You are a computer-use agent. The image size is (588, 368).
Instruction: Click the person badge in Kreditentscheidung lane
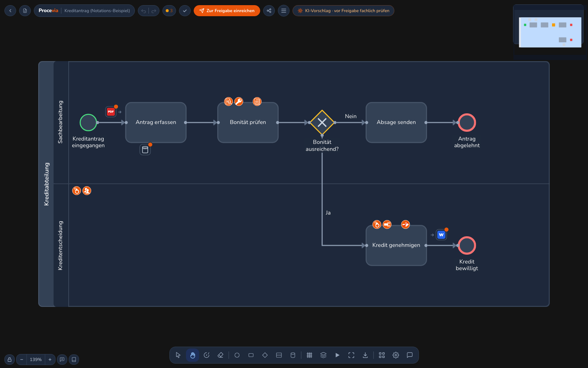tap(87, 191)
